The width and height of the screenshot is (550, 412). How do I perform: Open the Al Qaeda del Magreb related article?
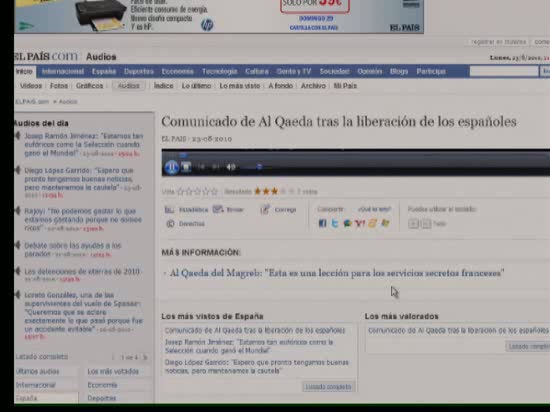coord(337,273)
